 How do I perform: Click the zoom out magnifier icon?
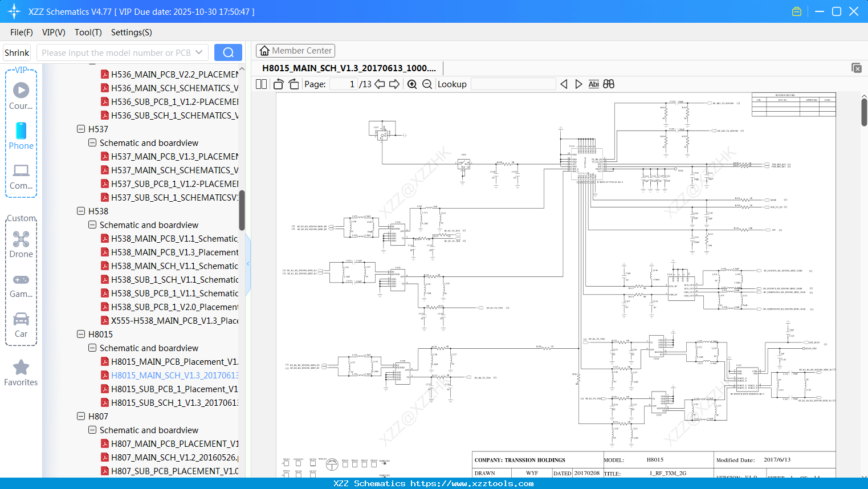click(427, 84)
